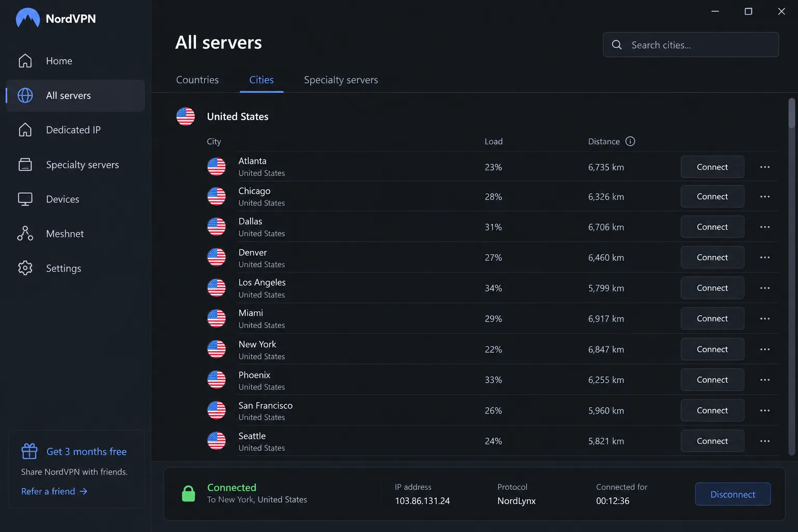798x532 pixels.
Task: Click the Distance info icon
Action: (x=630, y=141)
